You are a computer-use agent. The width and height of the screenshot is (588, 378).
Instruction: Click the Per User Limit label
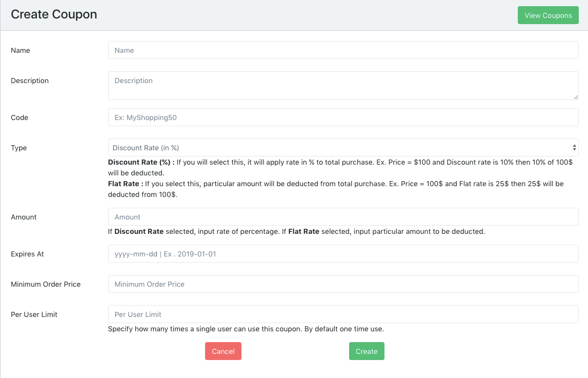pos(34,314)
